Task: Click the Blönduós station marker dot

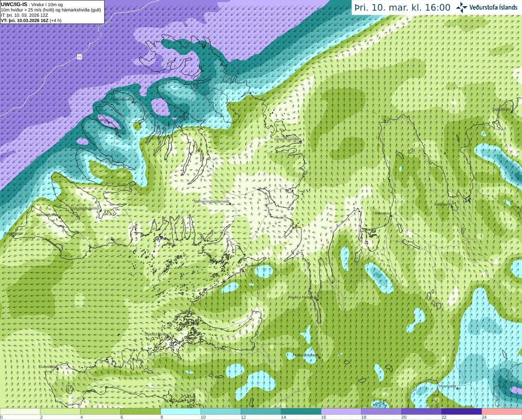Action: 391,216
